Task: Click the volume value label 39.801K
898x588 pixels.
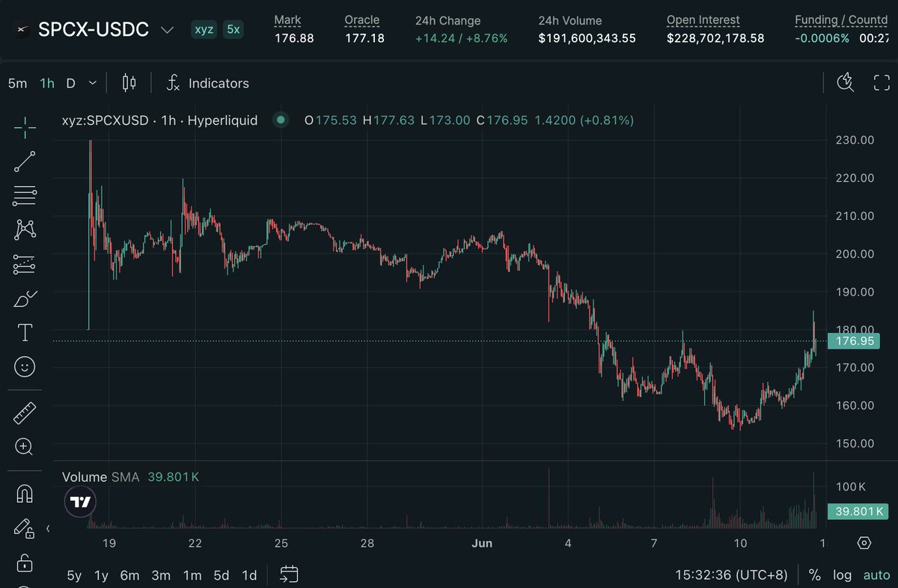Action: (860, 512)
